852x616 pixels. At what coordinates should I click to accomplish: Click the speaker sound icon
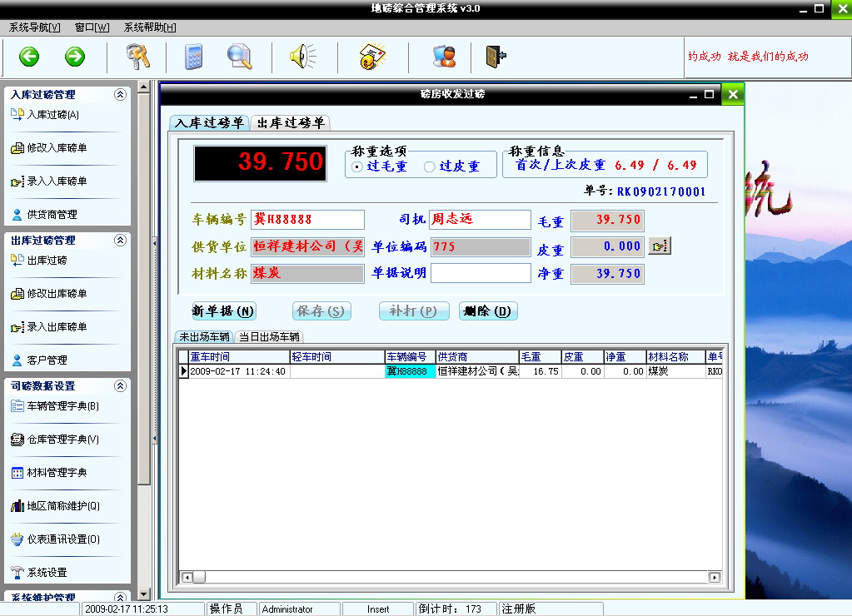tap(301, 57)
